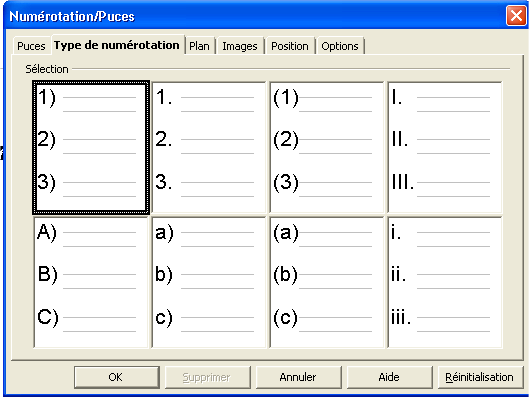The width and height of the screenshot is (529, 399).
Task: Choose the 1. 2. 3. numbering style
Action: pos(209,147)
